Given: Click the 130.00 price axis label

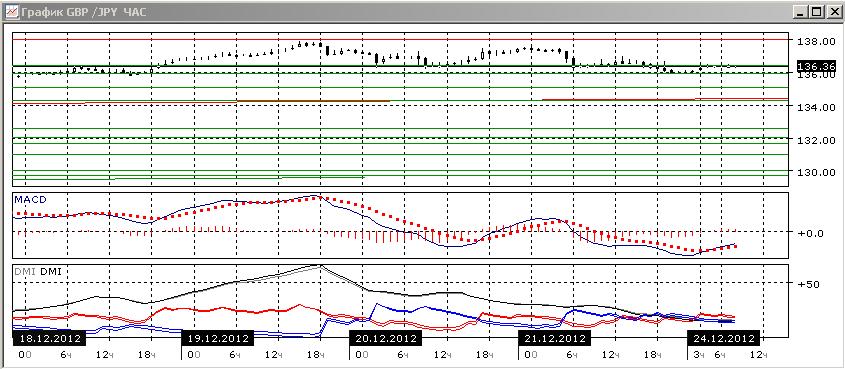Looking at the screenshot, I should 817,172.
